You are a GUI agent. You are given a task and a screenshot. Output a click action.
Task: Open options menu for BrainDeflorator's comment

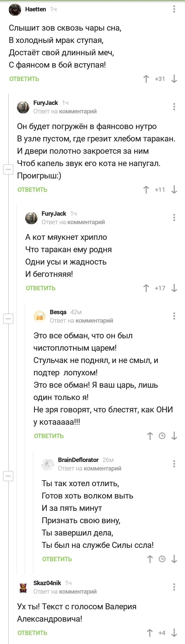pos(174,464)
